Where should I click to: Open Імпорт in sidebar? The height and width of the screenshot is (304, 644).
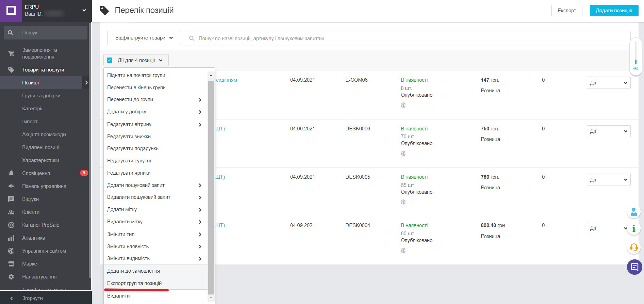tap(30, 122)
